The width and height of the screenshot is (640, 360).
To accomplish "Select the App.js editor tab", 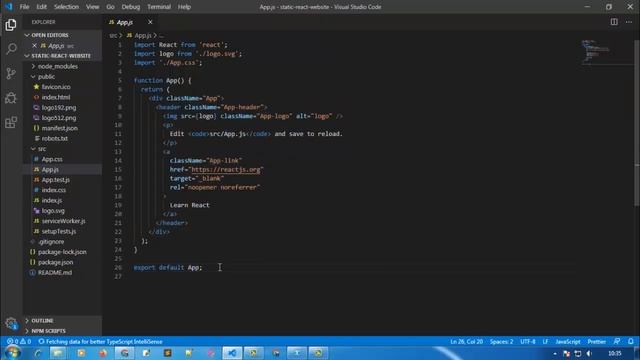I will [124, 22].
